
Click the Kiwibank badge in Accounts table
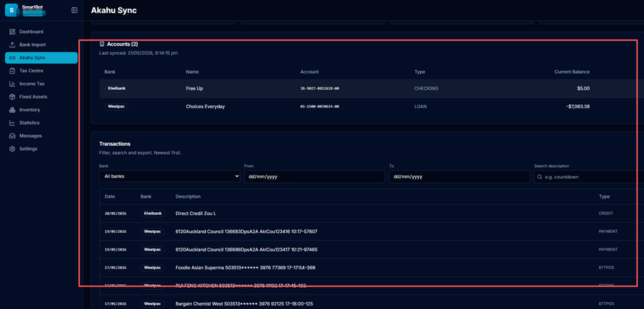(x=116, y=88)
